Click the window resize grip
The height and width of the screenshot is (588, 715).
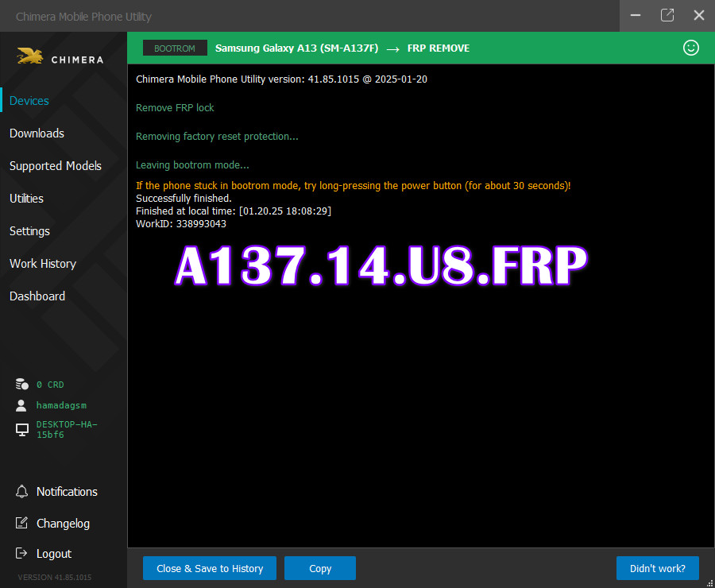[709, 583]
